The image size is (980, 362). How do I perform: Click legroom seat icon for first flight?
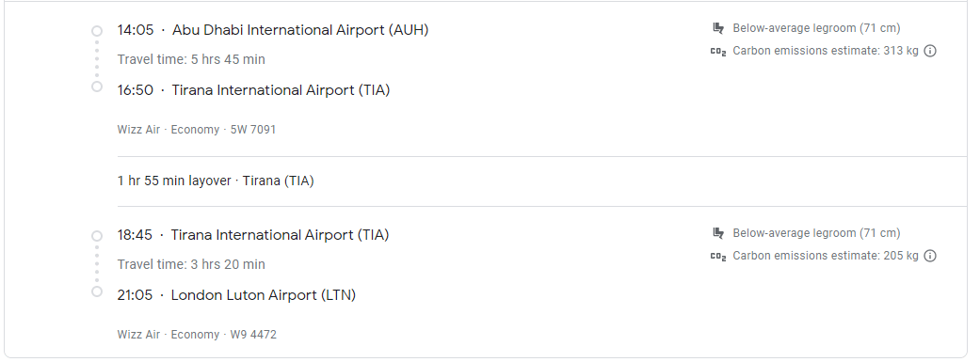point(718,28)
